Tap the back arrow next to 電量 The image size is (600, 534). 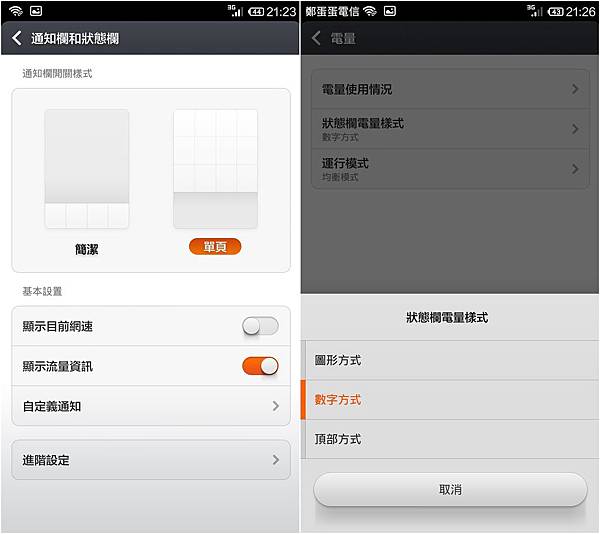click(x=316, y=38)
